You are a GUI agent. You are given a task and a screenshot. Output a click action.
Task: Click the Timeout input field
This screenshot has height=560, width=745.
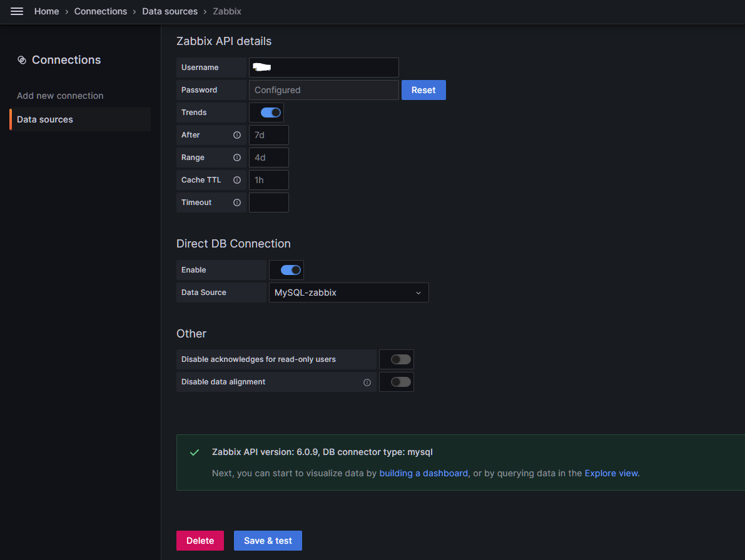[269, 202]
